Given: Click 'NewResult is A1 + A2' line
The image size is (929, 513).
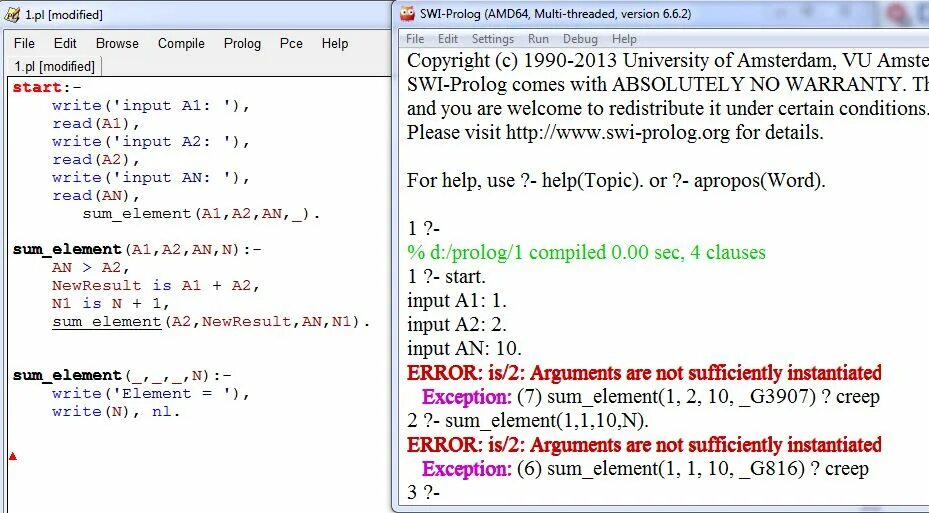Looking at the screenshot, I should tap(156, 286).
